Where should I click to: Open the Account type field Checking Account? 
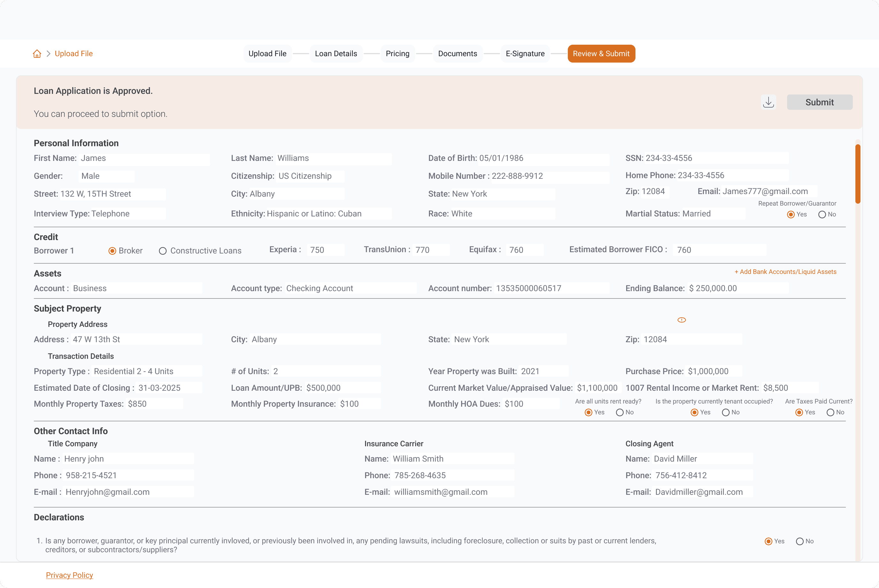click(350, 288)
